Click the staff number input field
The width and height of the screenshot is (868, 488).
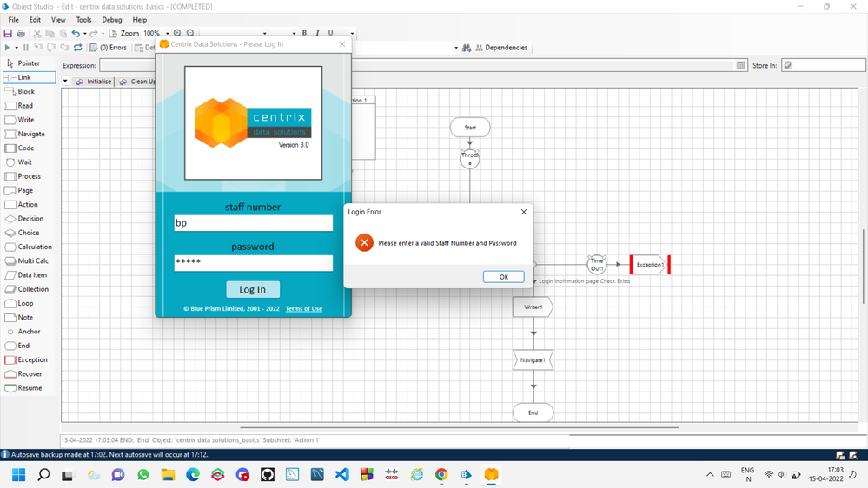pyautogui.click(x=253, y=223)
